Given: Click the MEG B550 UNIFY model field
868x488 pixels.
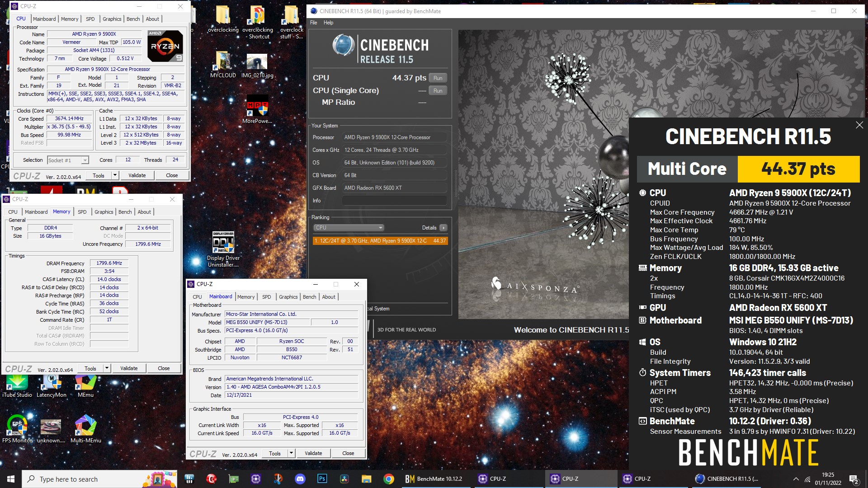Looking at the screenshot, I should point(267,322).
